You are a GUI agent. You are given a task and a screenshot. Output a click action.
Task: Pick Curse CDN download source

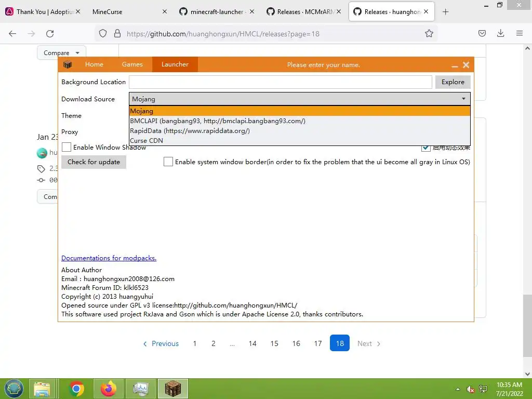coord(300,140)
